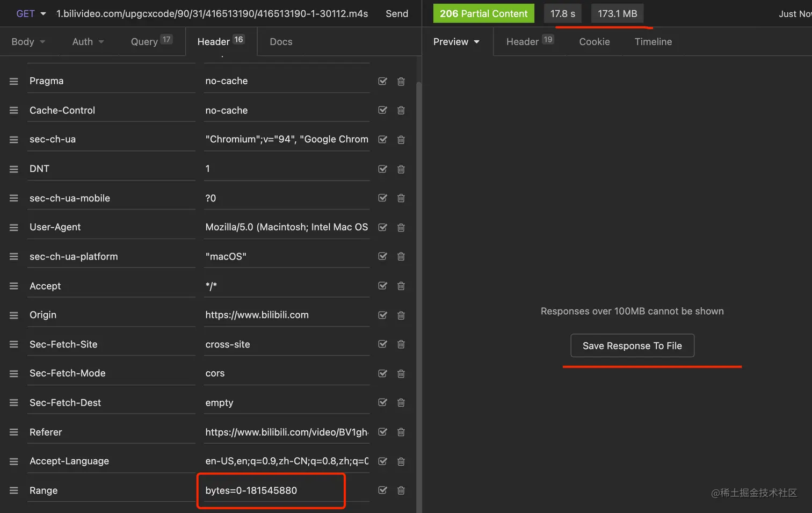Delete the User-Agent header
Viewport: 812px width, 513px height.
(x=401, y=228)
